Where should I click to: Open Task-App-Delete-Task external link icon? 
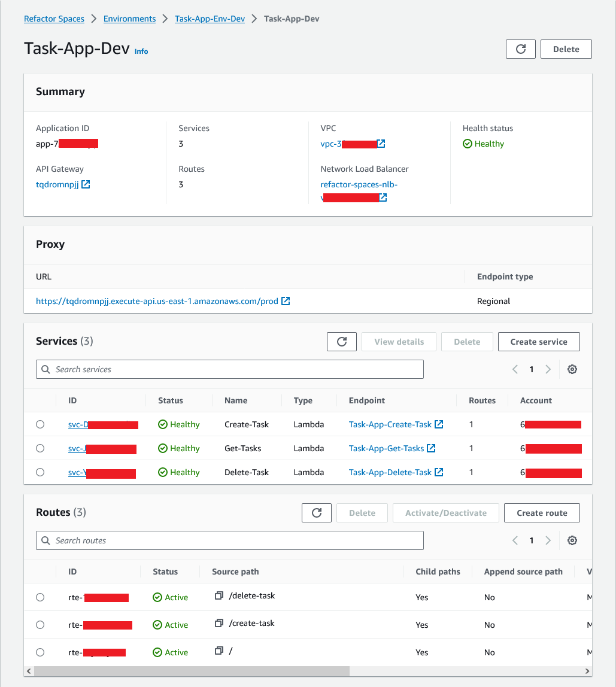click(439, 472)
